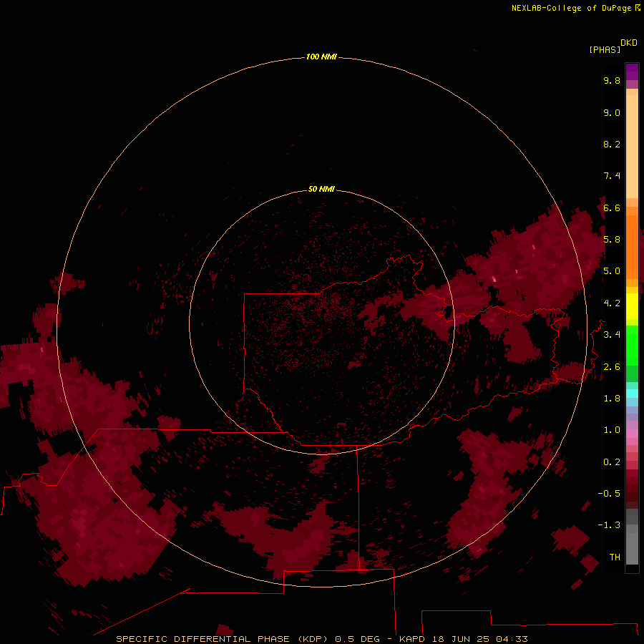The image size is (644, 644).
Task: Click the purple segment at legend top
Action: 632,72
